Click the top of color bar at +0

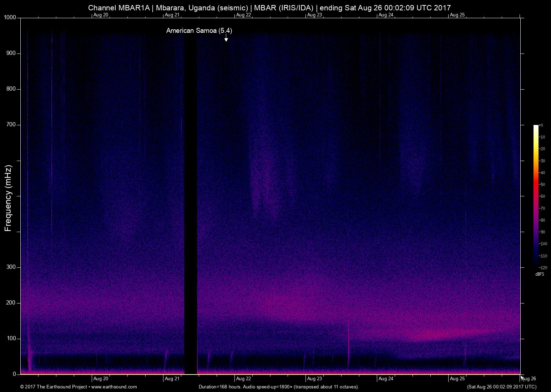(x=536, y=126)
